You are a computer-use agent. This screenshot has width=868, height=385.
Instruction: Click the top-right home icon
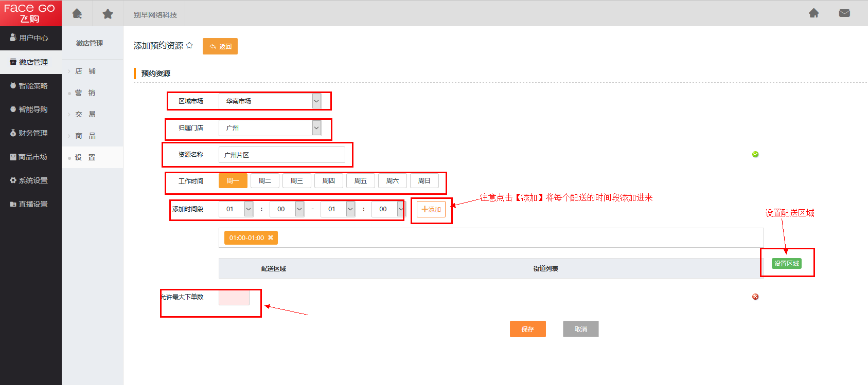click(813, 13)
